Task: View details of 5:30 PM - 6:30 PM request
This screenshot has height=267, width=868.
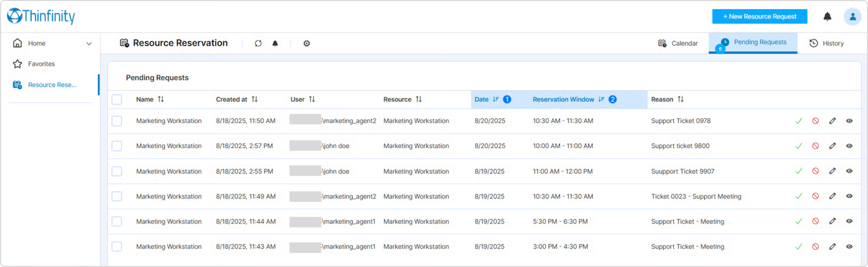Action: (849, 222)
